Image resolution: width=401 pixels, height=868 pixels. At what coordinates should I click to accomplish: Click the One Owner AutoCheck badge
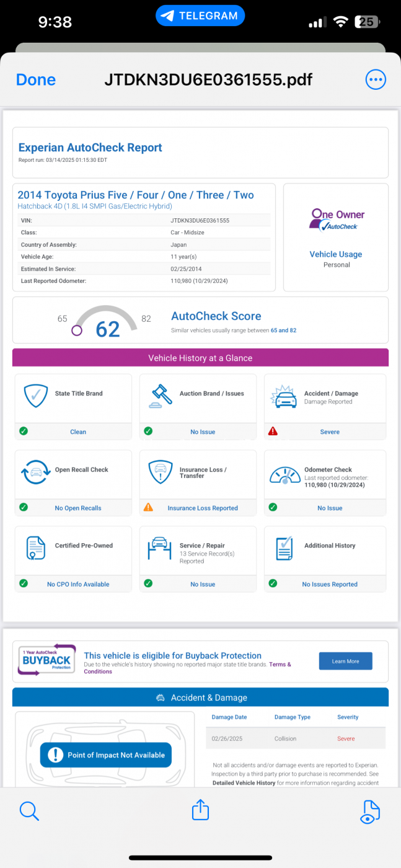pos(337,220)
